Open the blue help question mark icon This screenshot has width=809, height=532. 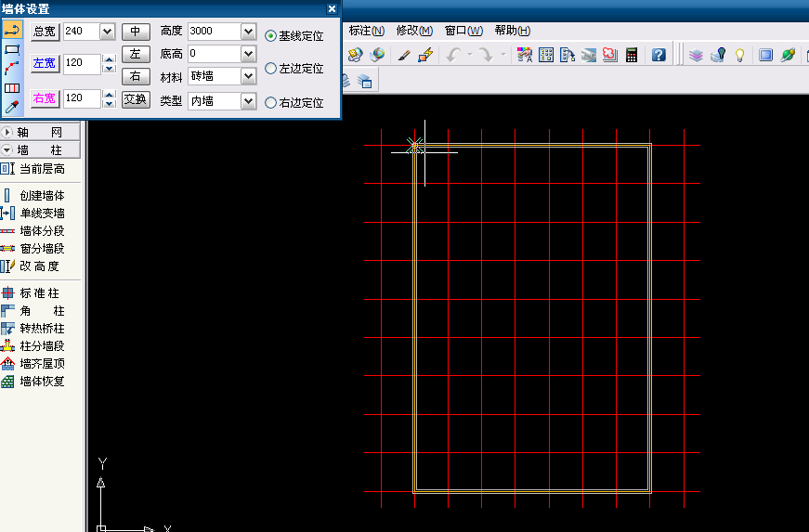click(x=659, y=55)
